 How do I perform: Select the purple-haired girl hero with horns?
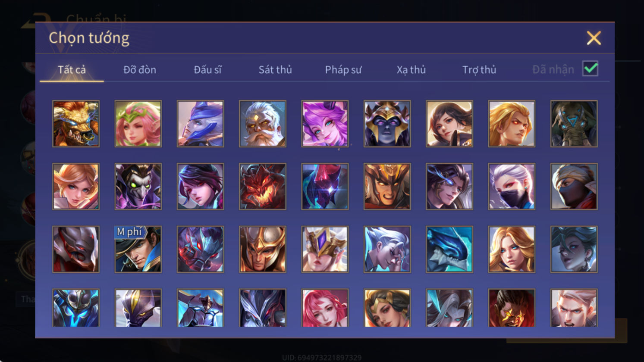325,124
